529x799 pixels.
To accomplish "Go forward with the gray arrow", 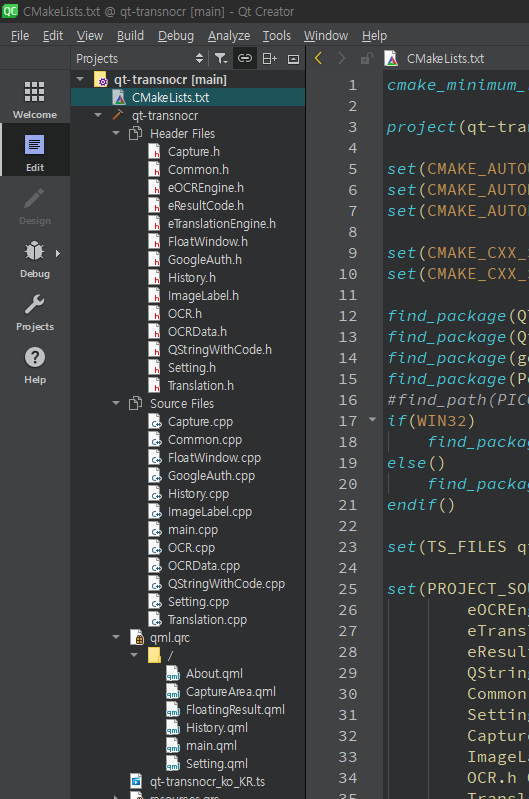I will coord(341,59).
